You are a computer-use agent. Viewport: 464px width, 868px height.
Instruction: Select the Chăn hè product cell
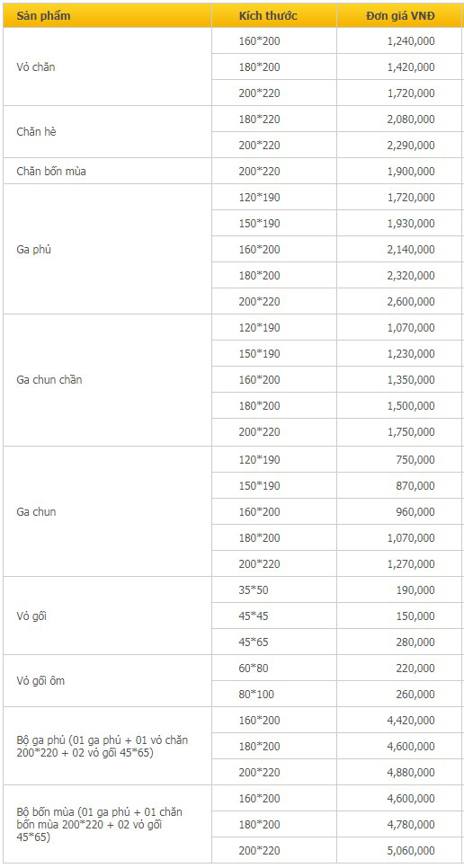tap(107, 132)
